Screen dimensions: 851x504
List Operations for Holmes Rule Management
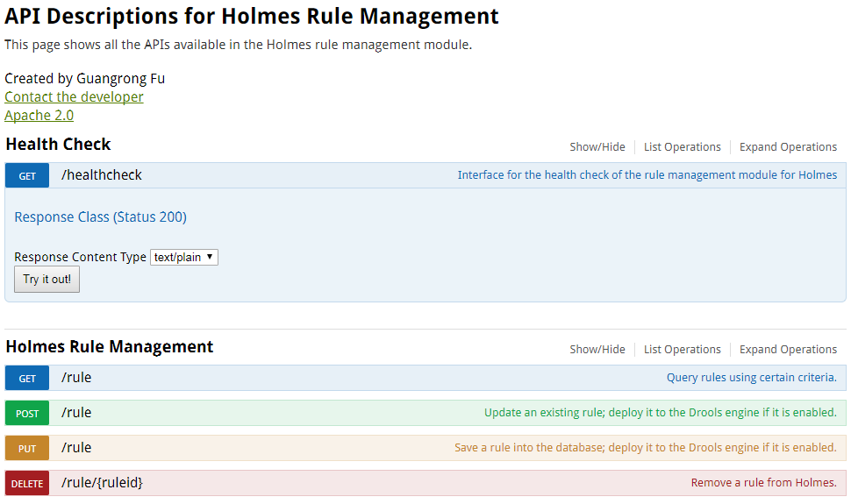point(683,350)
